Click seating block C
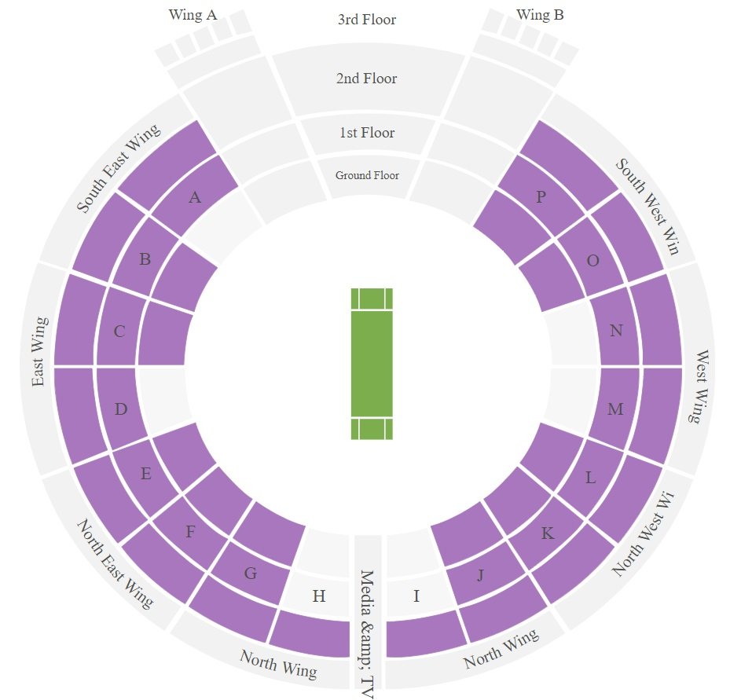Screen dimensions: 741x700 point(119,332)
